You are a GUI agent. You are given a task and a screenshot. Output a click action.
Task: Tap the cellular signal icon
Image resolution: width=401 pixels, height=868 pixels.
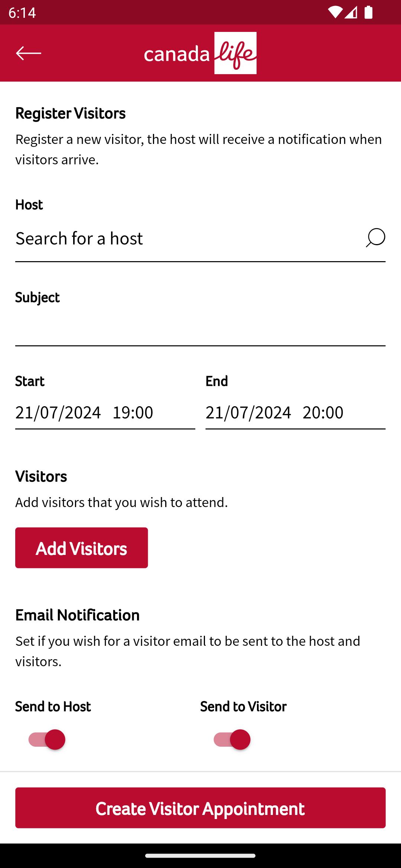[351, 12]
